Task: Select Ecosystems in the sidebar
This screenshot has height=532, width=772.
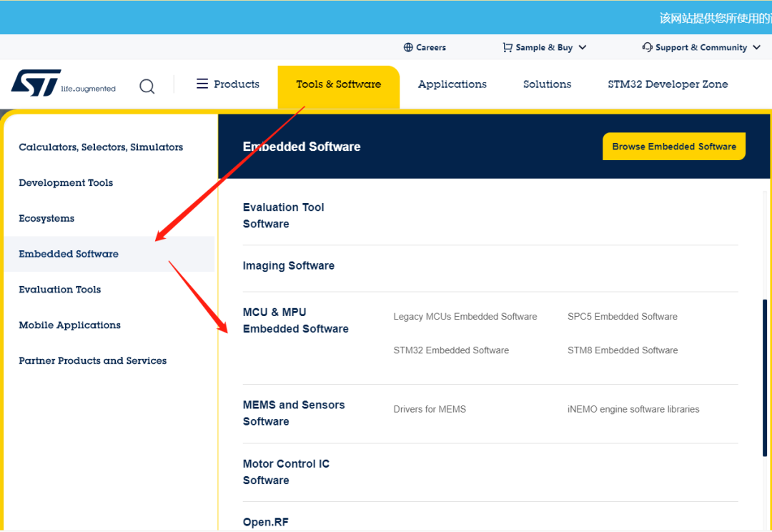Action: click(x=46, y=218)
